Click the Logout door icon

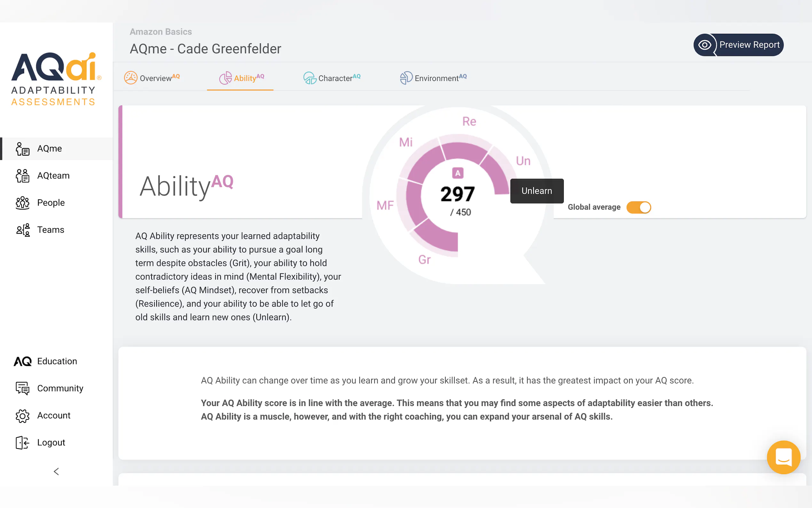pyautogui.click(x=22, y=442)
